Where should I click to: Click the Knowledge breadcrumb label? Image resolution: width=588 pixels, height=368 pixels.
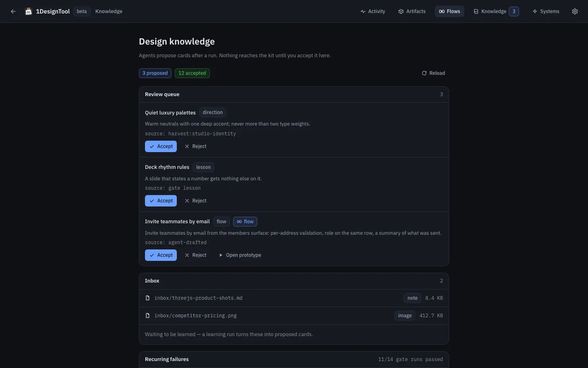click(109, 11)
